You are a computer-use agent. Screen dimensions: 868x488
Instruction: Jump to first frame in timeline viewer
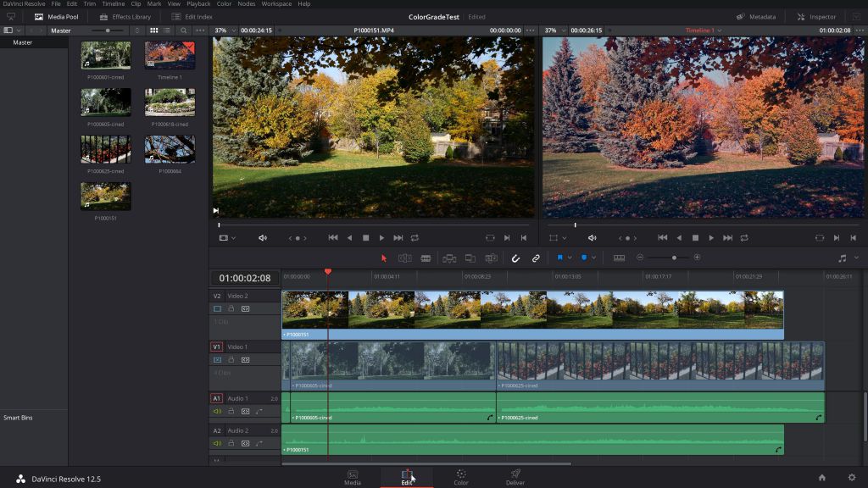(662, 238)
